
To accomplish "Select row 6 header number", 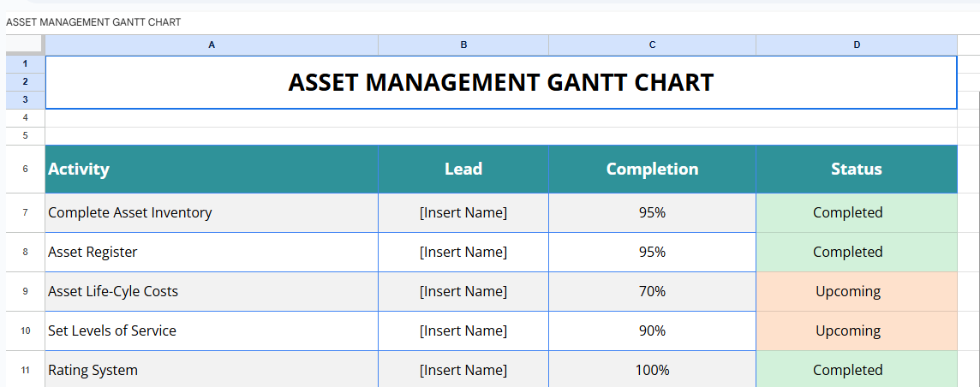I will (25, 169).
